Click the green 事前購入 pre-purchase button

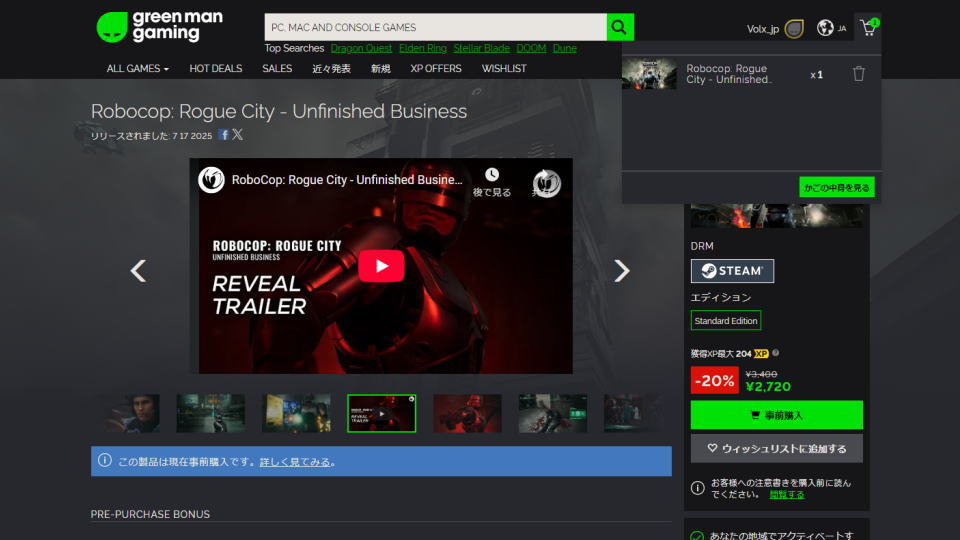pos(776,415)
